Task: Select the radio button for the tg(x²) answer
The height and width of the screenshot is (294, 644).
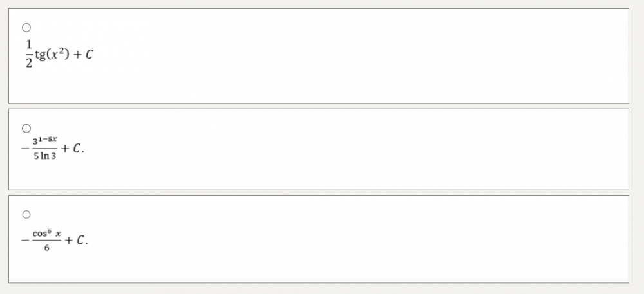Action: pos(26,28)
